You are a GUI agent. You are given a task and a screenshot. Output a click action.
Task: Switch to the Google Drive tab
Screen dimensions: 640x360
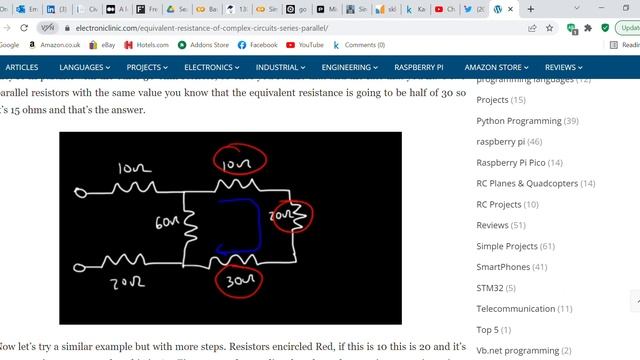(x=177, y=9)
